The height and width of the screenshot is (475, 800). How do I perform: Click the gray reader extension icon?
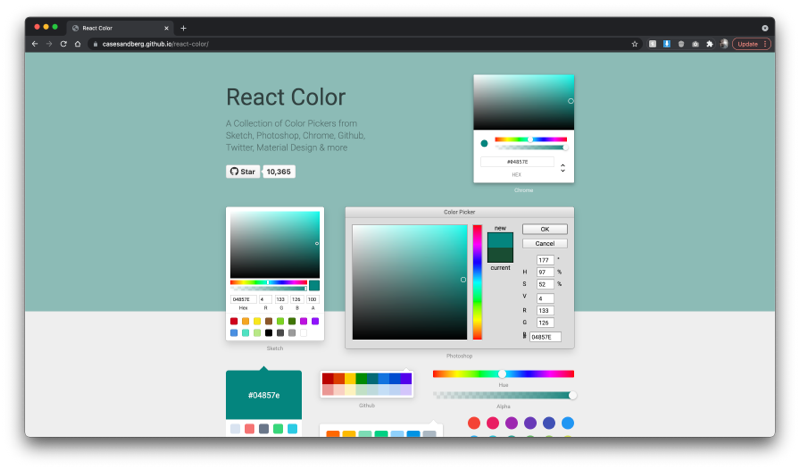pyautogui.click(x=652, y=44)
